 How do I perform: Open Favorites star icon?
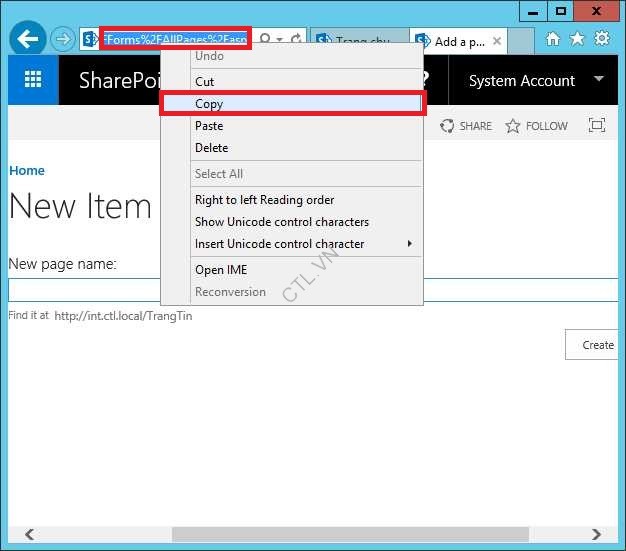click(x=577, y=39)
